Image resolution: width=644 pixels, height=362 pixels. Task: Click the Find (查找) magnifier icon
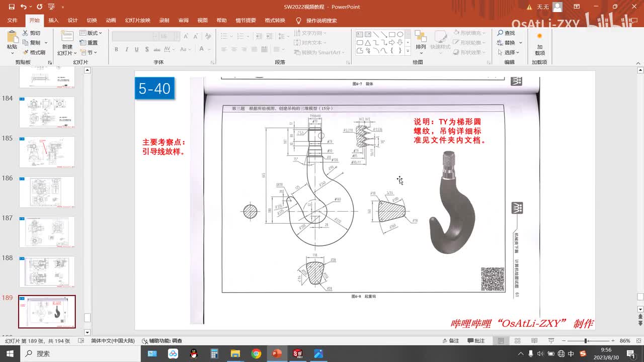click(501, 33)
